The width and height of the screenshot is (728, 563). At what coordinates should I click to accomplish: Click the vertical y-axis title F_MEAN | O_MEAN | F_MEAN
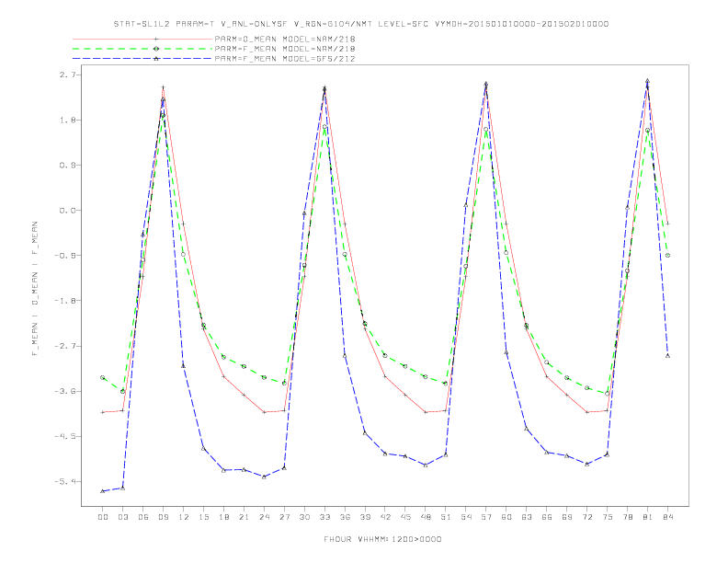35,289
